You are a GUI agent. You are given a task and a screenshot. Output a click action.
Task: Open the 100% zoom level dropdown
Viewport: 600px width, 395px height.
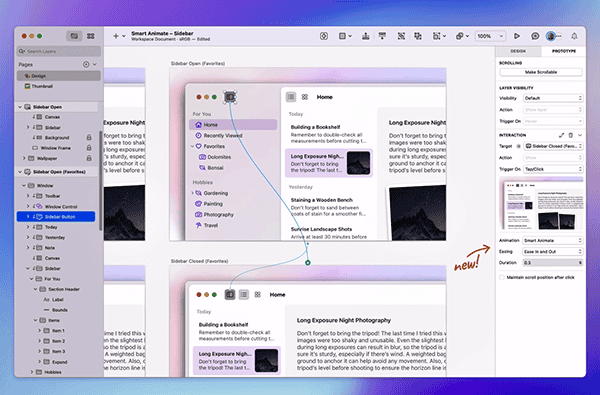point(490,36)
